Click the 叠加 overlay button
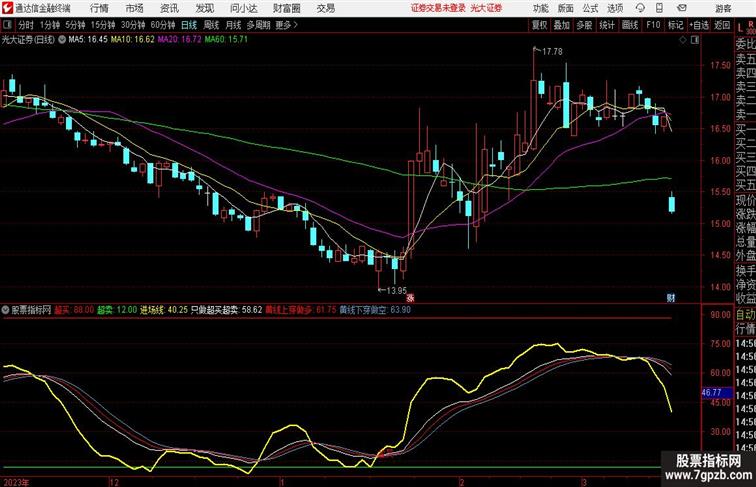This screenshot has height=487, width=756. [562, 25]
